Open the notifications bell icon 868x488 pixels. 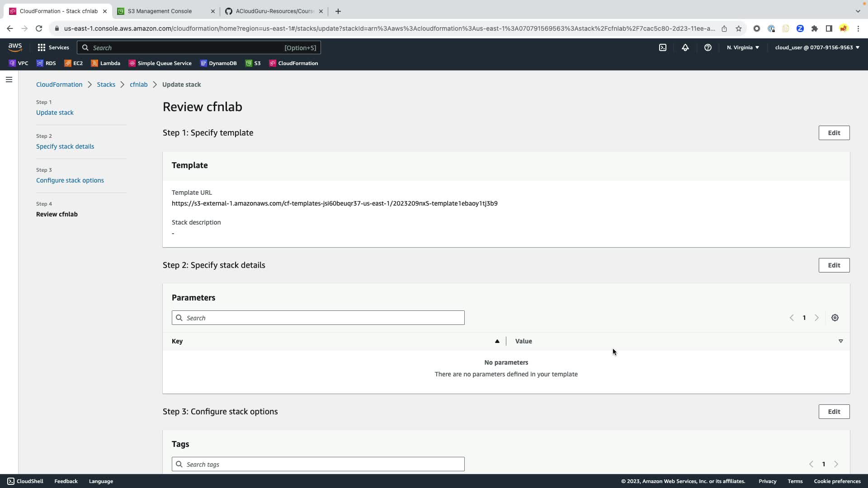pyautogui.click(x=685, y=47)
